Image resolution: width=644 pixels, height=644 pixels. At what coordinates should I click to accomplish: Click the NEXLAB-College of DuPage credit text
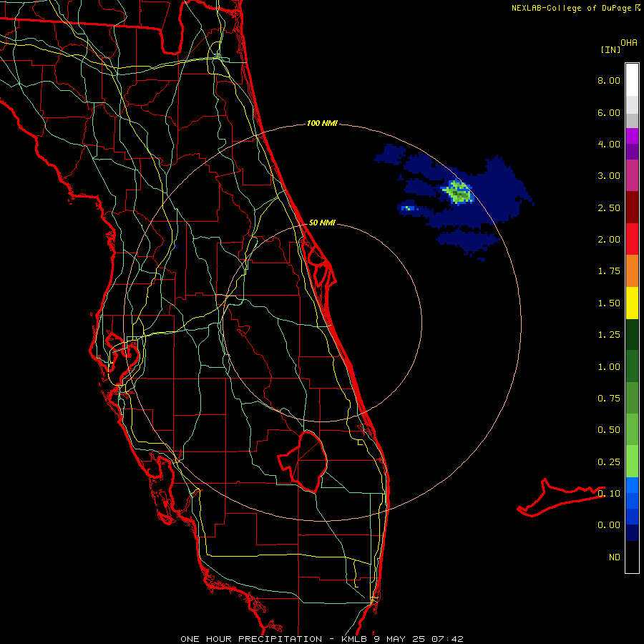[x=571, y=8]
